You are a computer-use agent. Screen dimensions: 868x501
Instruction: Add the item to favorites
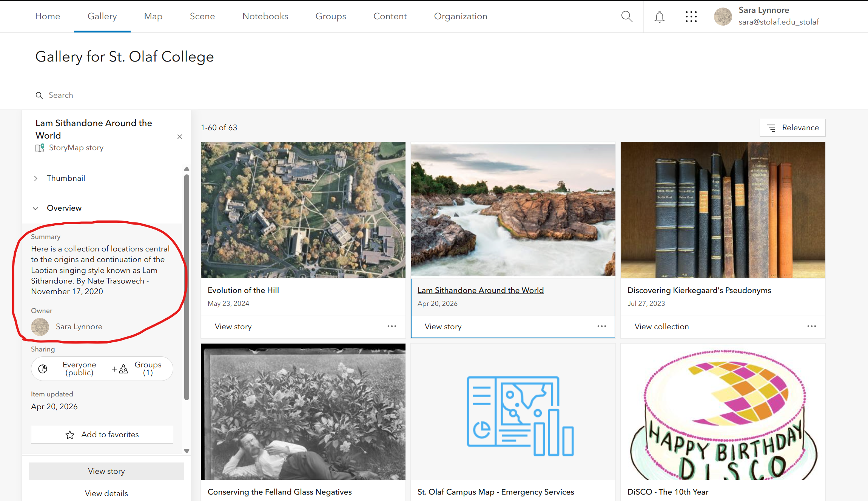[102, 435]
